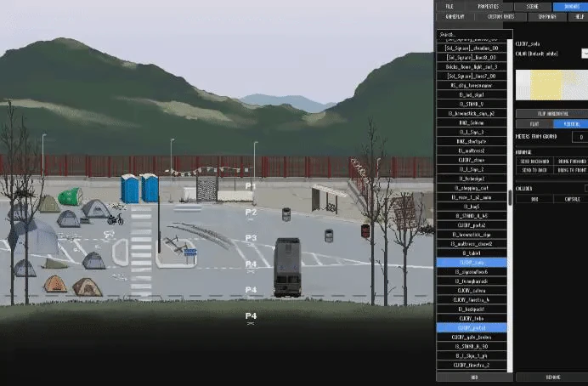This screenshot has width=588, height=386.
Task: Select the BIKE_startgate entry in the list
Action: [x=472, y=141]
